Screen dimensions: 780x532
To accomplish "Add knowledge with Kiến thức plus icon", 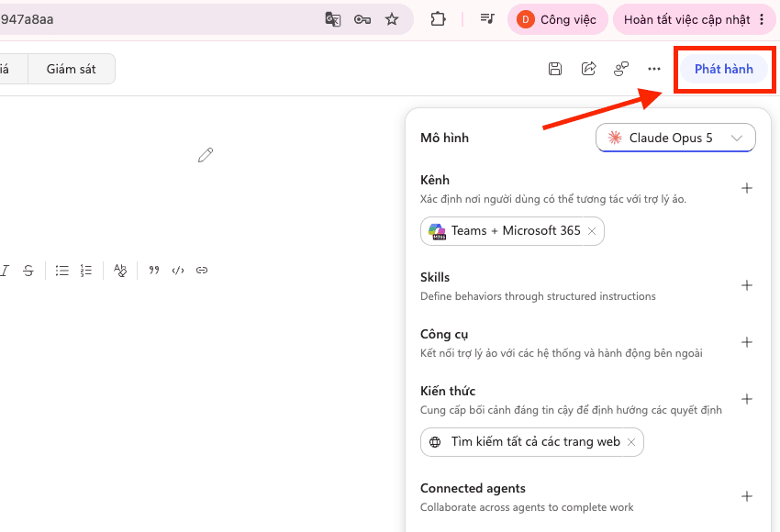I will coord(747,399).
